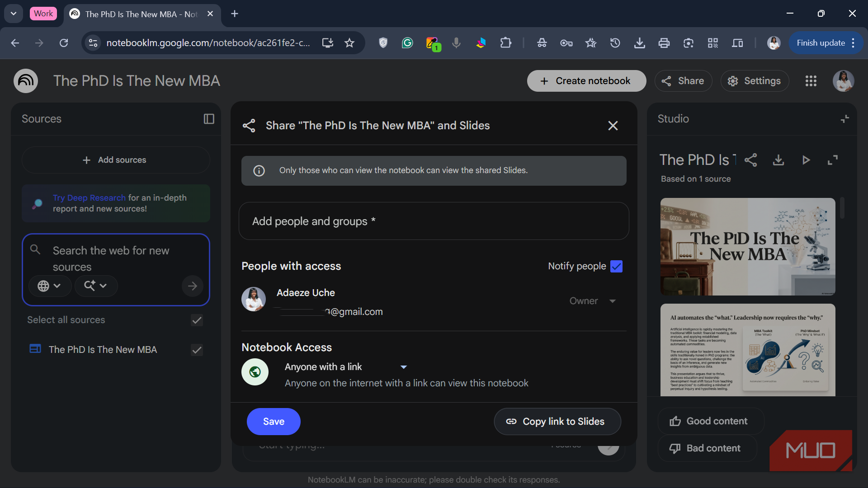This screenshot has height=488, width=868.
Task: Open the browser downloads icon
Action: click(640, 43)
